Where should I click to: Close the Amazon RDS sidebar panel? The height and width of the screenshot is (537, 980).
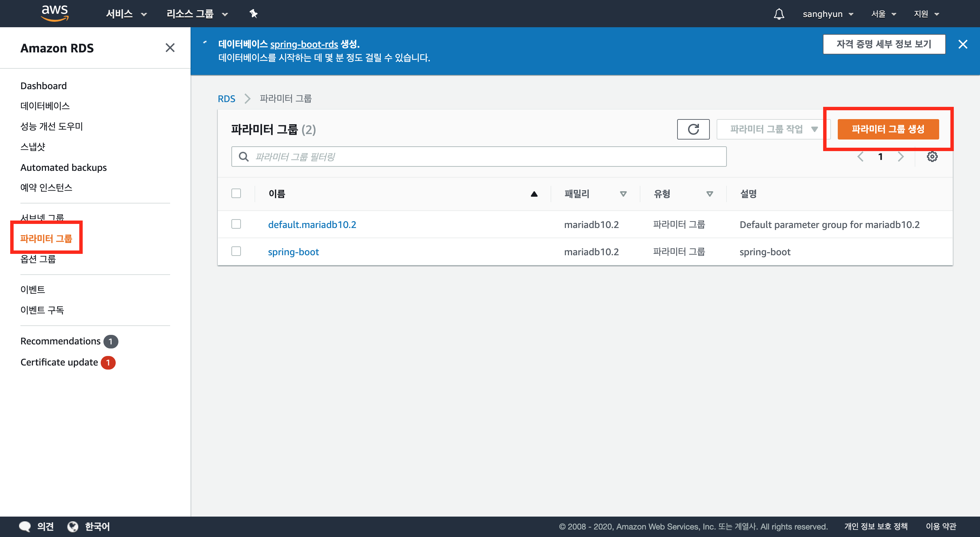coord(170,48)
